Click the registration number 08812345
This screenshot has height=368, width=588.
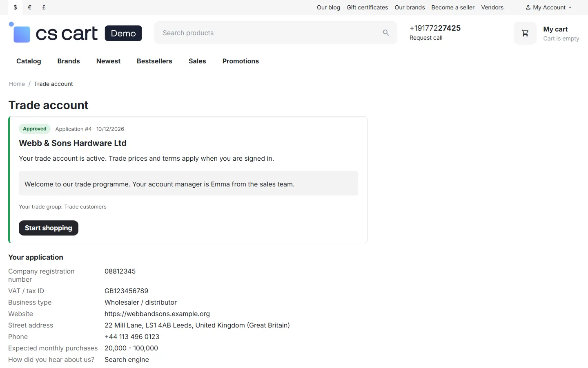pyautogui.click(x=120, y=271)
